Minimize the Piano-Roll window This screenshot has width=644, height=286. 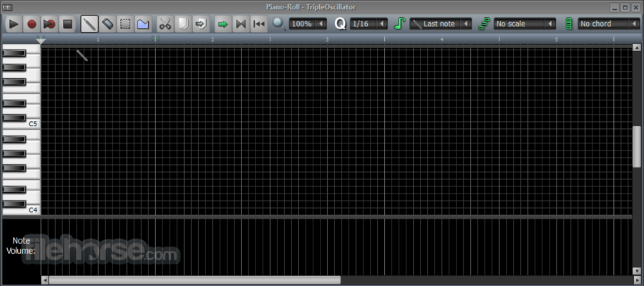point(615,7)
